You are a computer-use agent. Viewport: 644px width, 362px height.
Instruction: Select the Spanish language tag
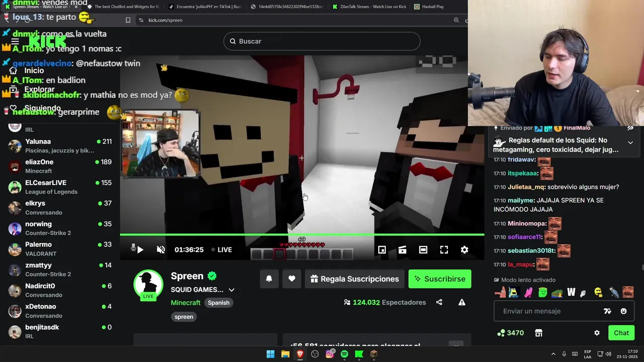[x=218, y=303]
